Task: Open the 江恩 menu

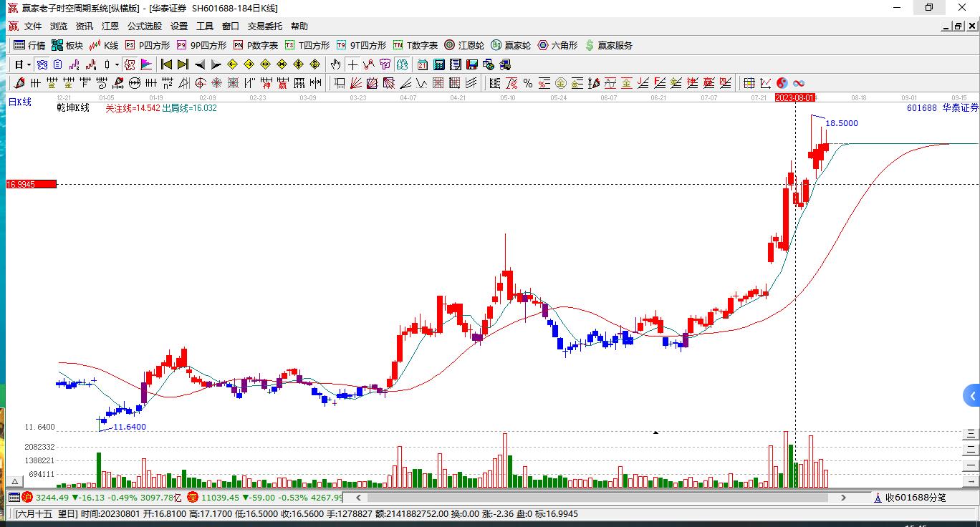Action: 110,26
